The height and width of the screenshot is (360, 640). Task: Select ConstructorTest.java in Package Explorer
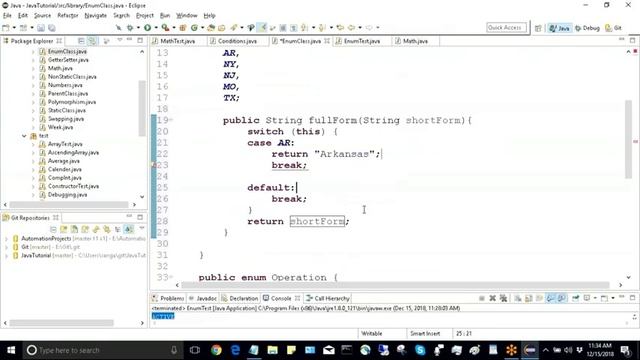pyautogui.click(x=73, y=186)
